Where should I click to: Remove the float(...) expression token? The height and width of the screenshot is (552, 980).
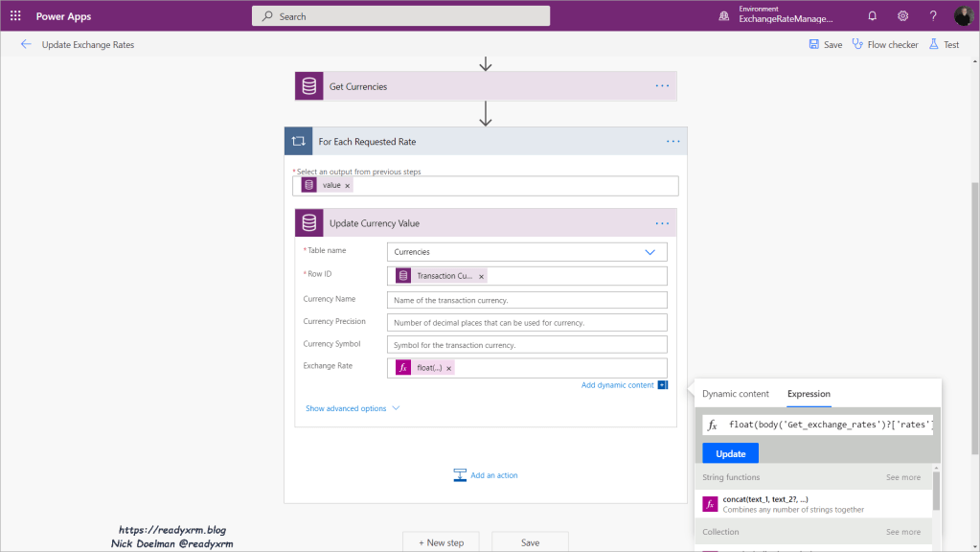coord(448,368)
